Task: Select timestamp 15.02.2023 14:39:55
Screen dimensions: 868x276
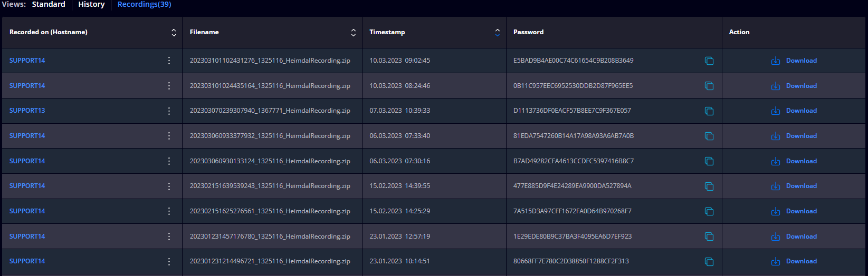Action: point(400,186)
